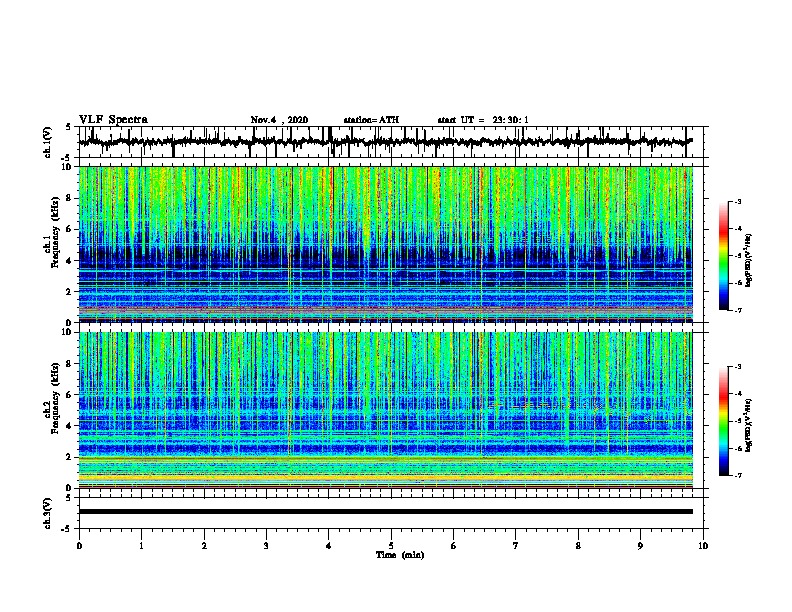Image resolution: width=792 pixels, height=612 pixels.
Task: Click the "0" tick on the time axis
Action: (79, 546)
